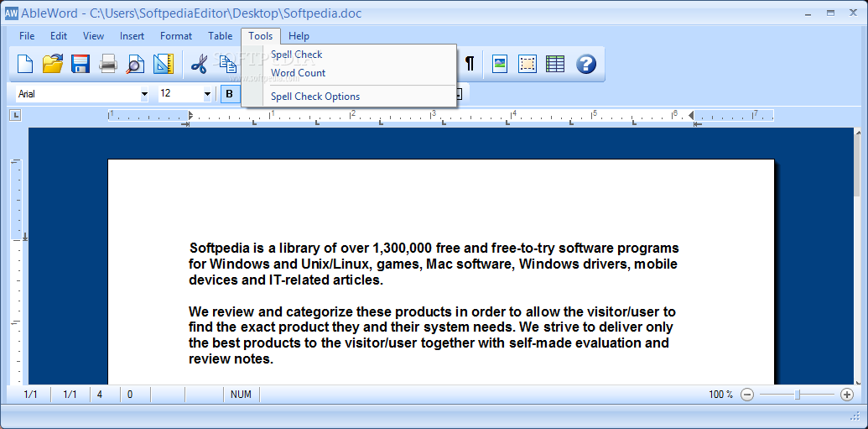Open page layout ruler-triangle icon

coord(164,64)
